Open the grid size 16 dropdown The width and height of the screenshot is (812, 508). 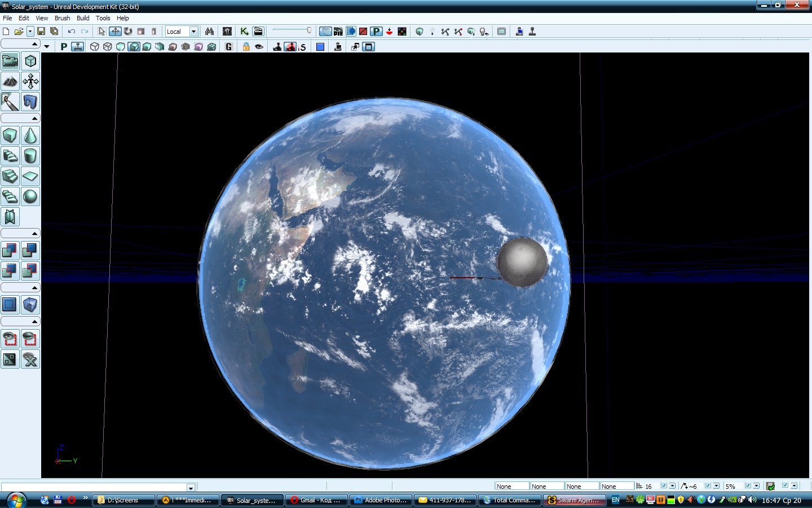pos(672,486)
